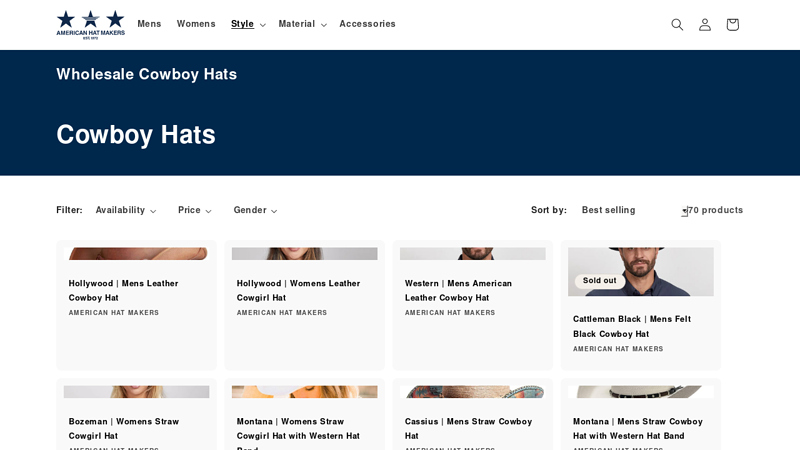Viewport: 800px width, 450px height.
Task: Open Western Mens American Leather Cowboy Hat
Action: pos(458,290)
